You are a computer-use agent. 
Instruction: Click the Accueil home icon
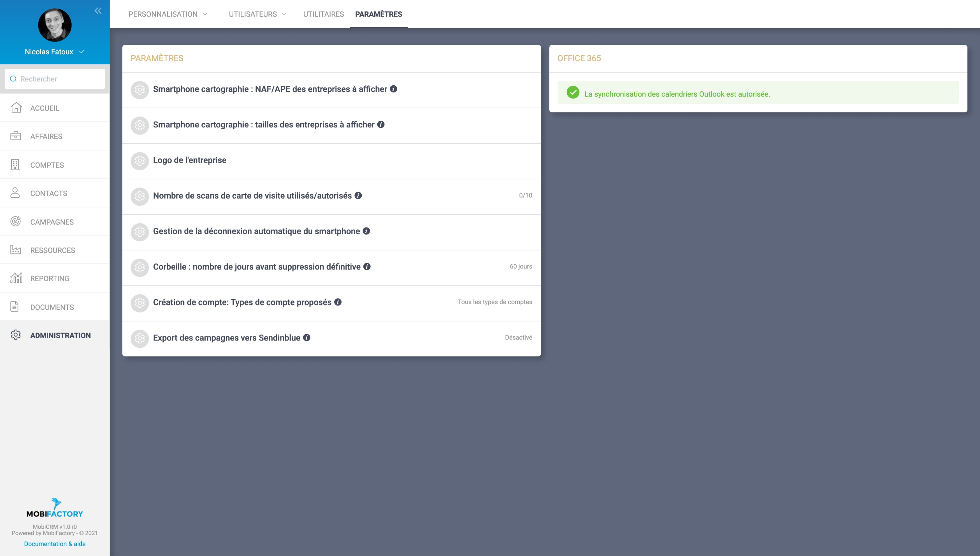tap(16, 108)
